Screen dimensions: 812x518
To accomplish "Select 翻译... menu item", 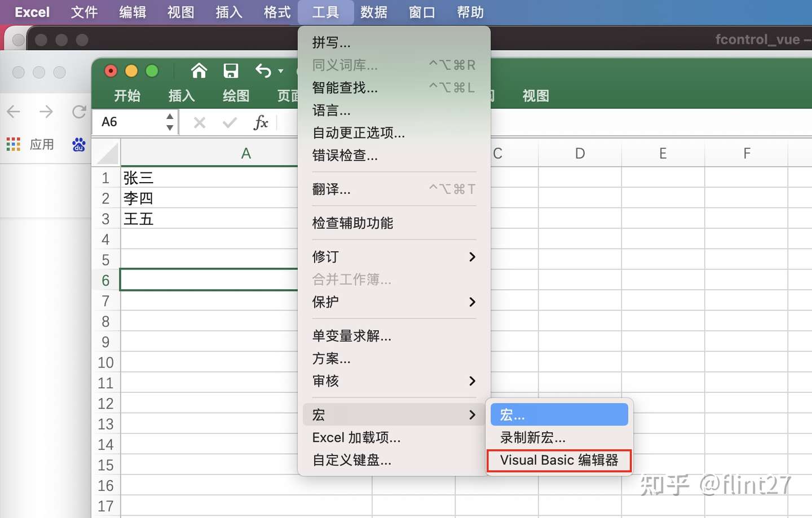I will pyautogui.click(x=394, y=189).
